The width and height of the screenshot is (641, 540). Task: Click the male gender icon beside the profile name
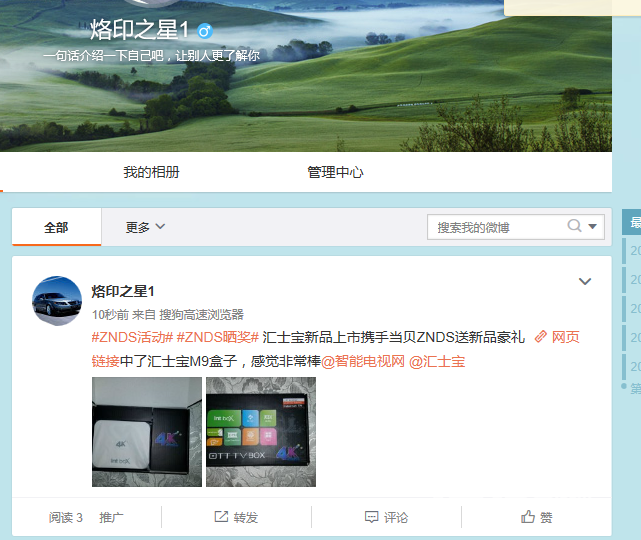click(205, 31)
